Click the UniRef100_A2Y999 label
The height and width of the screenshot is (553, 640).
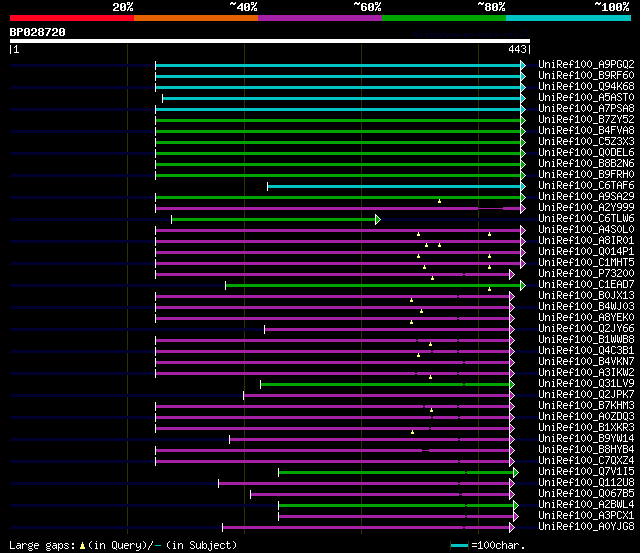586,208
